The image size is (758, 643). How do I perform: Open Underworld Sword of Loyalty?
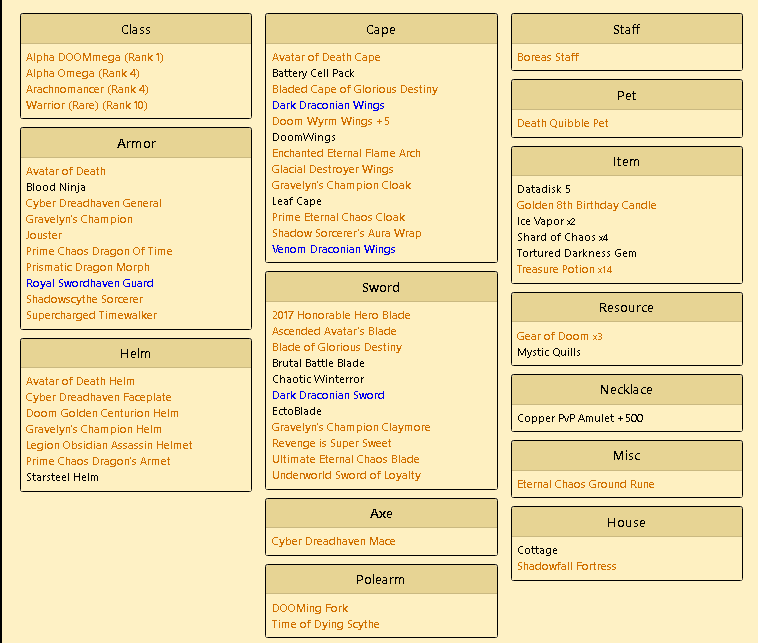coord(346,475)
